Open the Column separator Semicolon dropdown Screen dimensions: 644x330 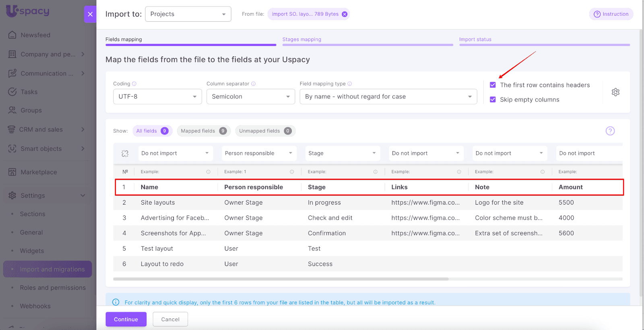(250, 97)
